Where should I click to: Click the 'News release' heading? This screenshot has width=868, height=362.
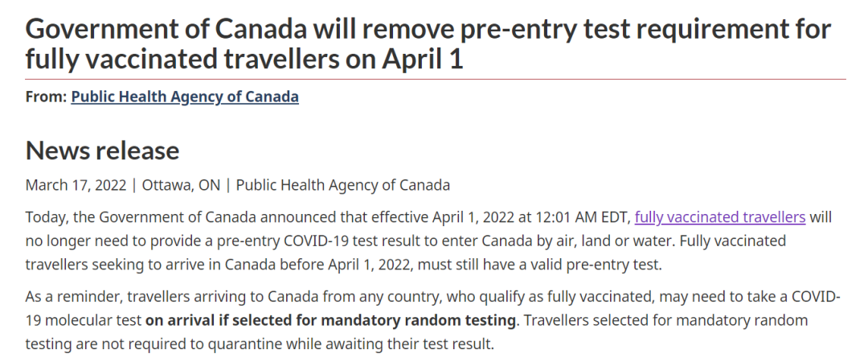pyautogui.click(x=102, y=150)
